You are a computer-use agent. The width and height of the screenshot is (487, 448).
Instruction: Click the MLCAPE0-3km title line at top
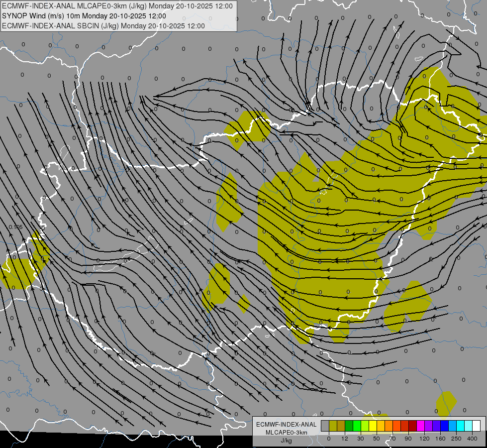pos(117,6)
